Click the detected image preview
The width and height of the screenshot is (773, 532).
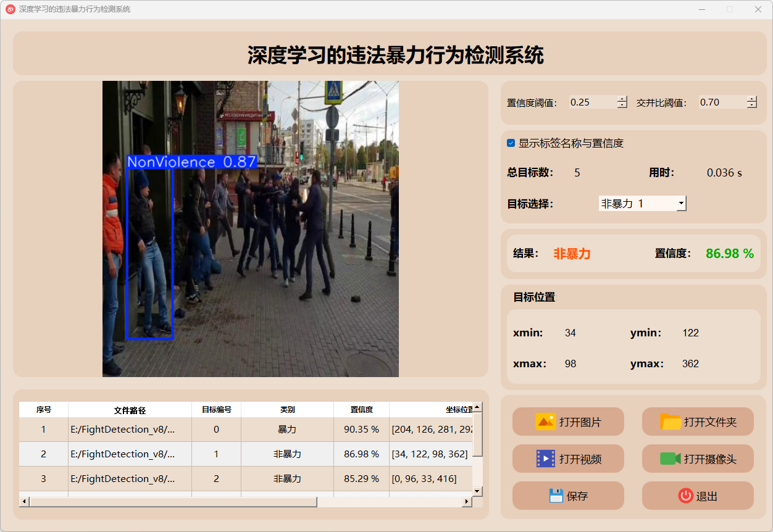coord(250,229)
